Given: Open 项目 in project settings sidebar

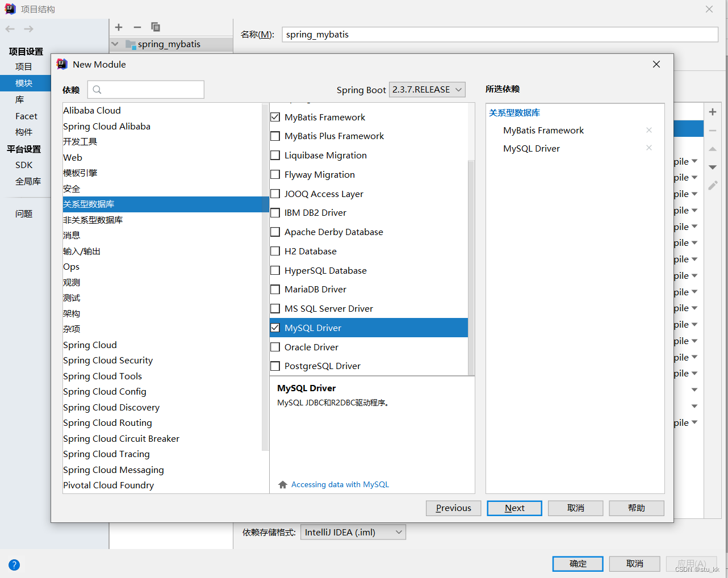Looking at the screenshot, I should pyautogui.click(x=23, y=66).
